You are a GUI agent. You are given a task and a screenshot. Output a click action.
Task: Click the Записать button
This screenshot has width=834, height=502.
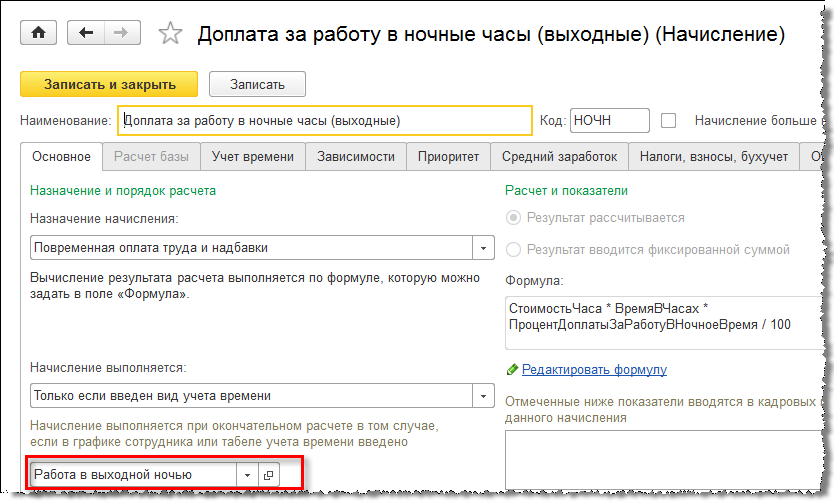coord(257,84)
